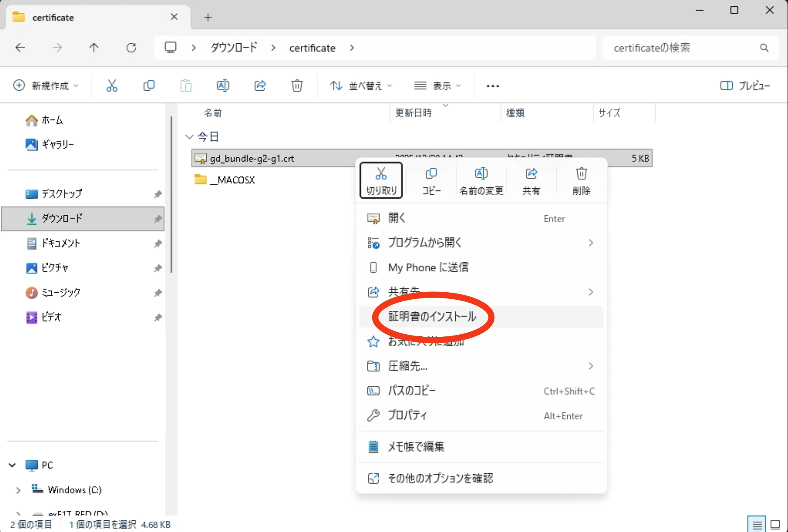The height and width of the screenshot is (532, 788).
Task: Open the _MACOSX folder
Action: point(236,180)
